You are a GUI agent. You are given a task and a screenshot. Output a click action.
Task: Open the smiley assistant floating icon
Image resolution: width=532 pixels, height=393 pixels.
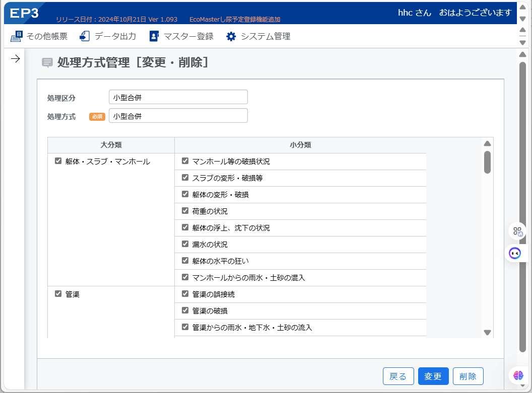(515, 253)
